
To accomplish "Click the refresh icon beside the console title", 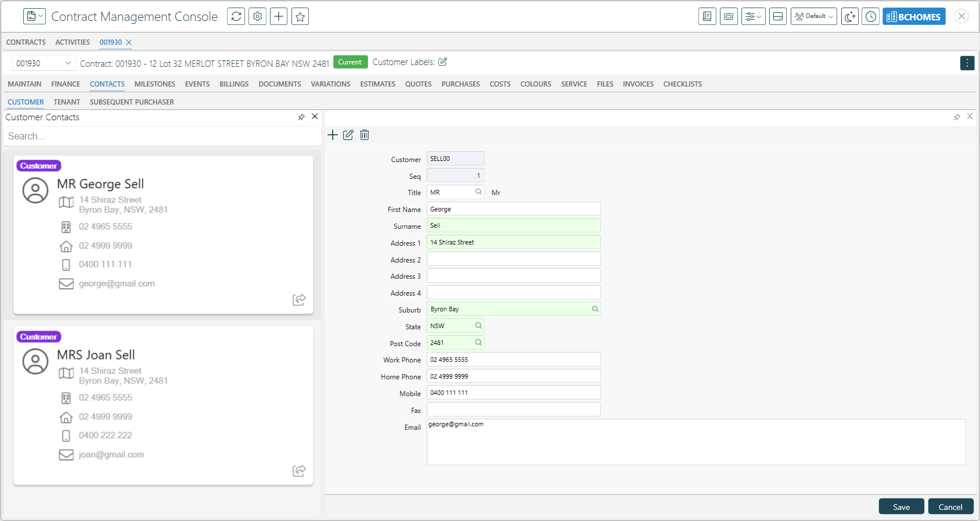I will tap(236, 16).
